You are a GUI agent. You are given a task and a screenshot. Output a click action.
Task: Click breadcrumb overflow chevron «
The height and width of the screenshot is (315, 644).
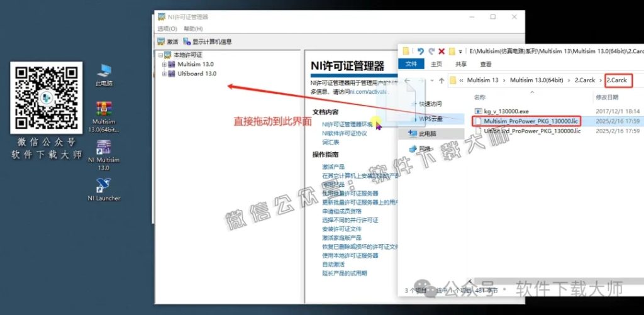tap(462, 80)
